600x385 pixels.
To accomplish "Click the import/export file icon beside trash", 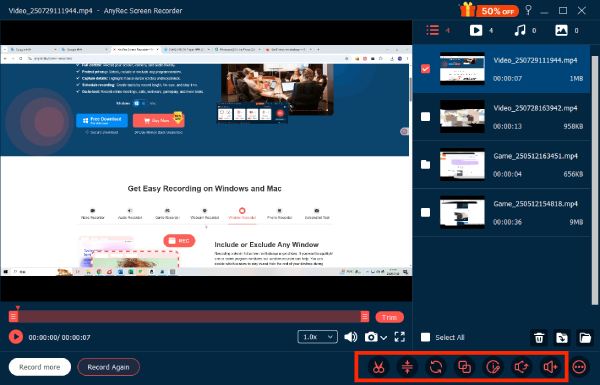I will (x=562, y=338).
